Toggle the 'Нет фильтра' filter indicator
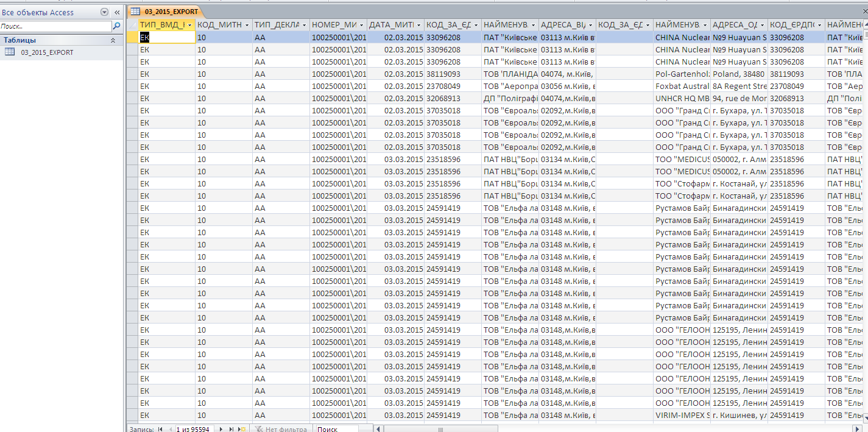 (x=280, y=429)
